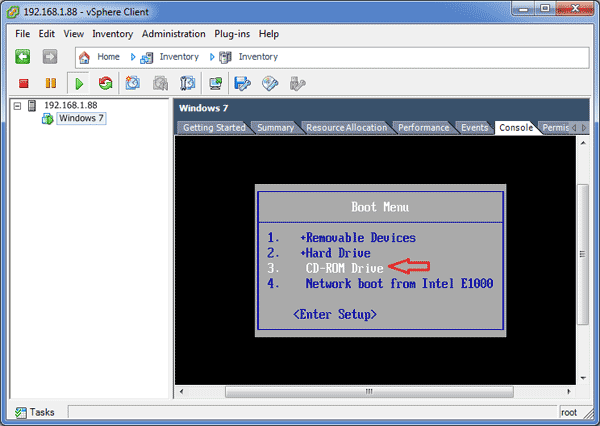This screenshot has height=426, width=600.
Task: Click the green Power On play icon
Action: pyautogui.click(x=78, y=83)
